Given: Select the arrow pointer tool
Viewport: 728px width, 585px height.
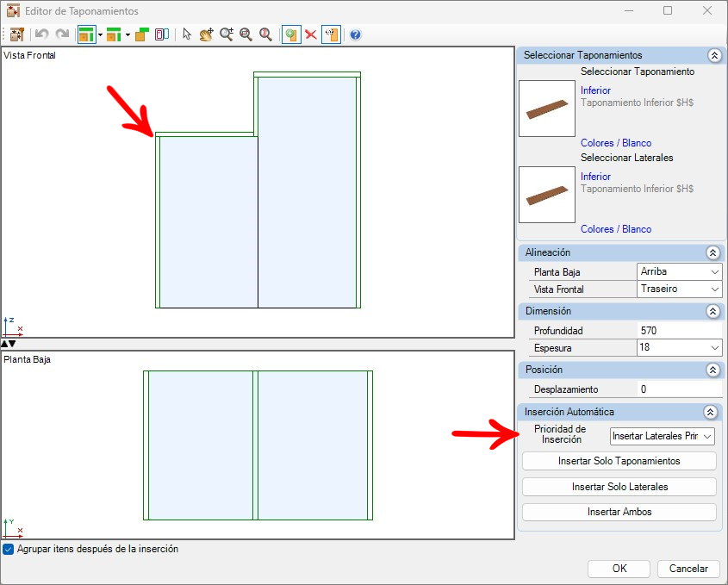Looking at the screenshot, I should click(187, 34).
